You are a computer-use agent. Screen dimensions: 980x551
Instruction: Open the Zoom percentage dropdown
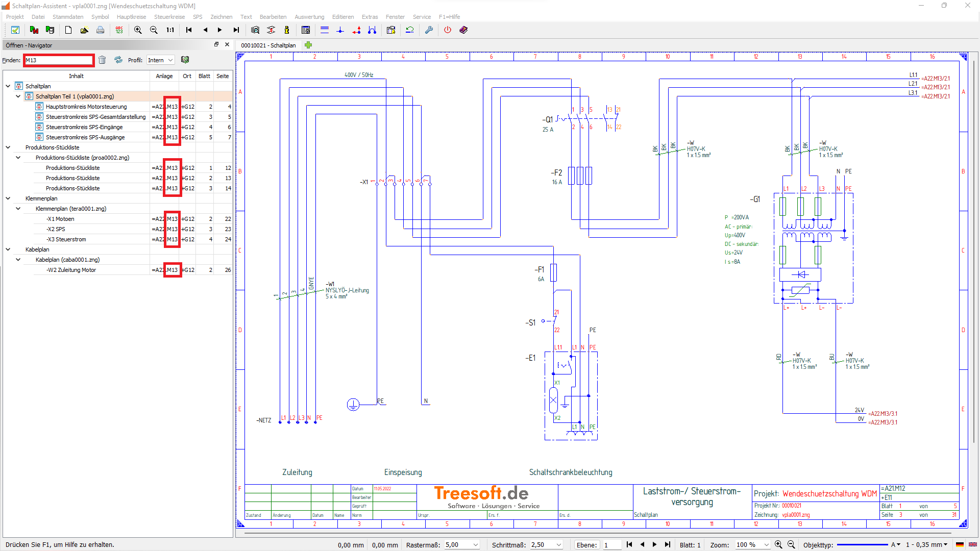point(766,545)
